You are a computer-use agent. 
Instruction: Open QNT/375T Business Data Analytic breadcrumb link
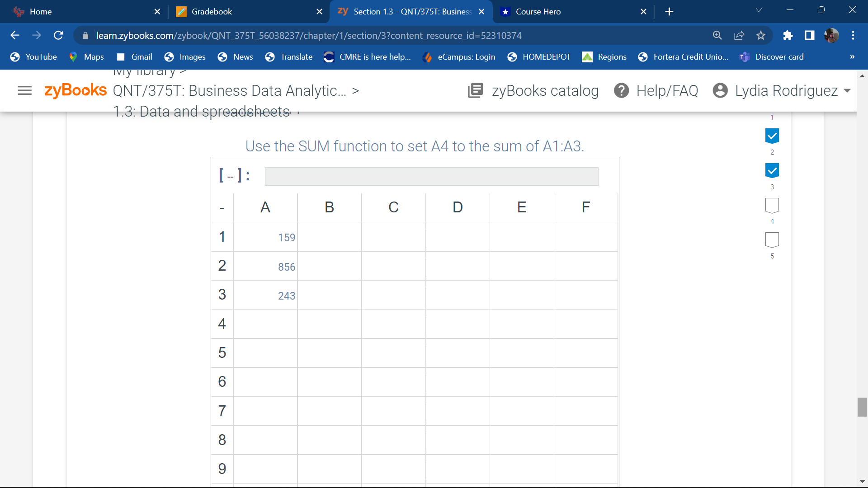pyautogui.click(x=230, y=91)
